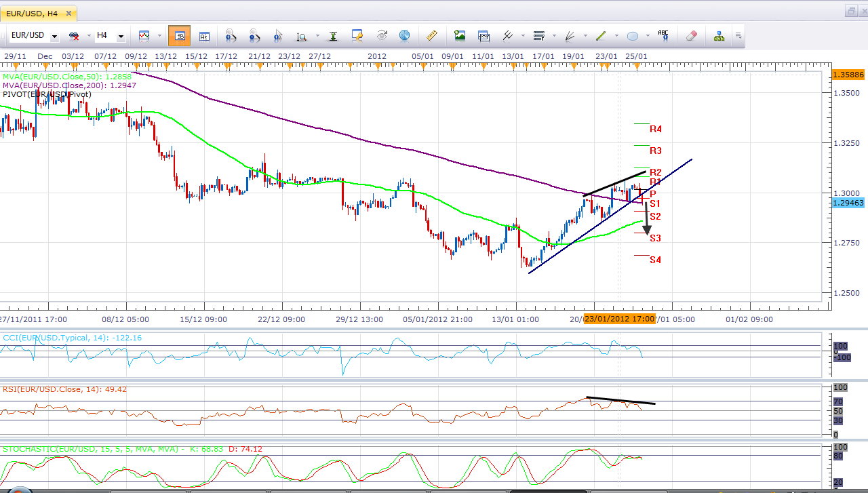Select the Fibonacci lines tool
868x493 pixels.
point(539,36)
